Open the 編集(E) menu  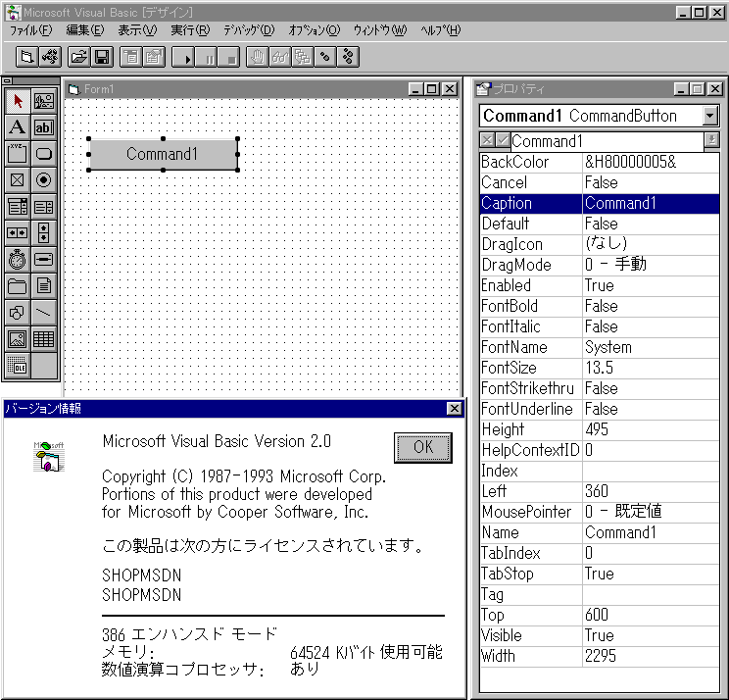[x=85, y=30]
